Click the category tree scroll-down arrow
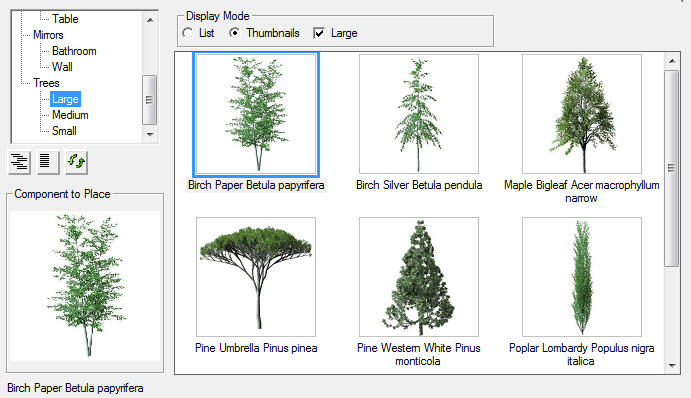691x398 pixels. click(x=150, y=134)
